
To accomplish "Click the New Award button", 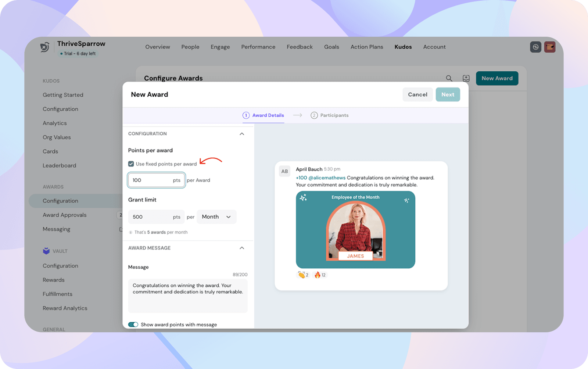I will point(497,78).
